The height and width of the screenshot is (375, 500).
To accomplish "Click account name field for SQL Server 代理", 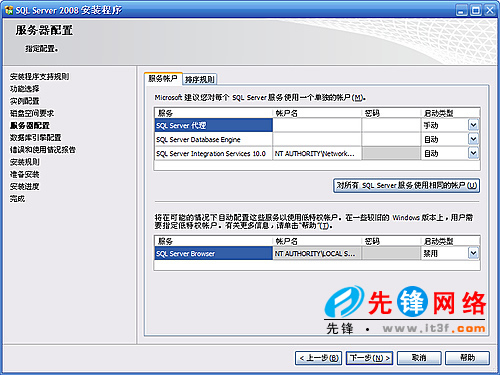I will 317,125.
